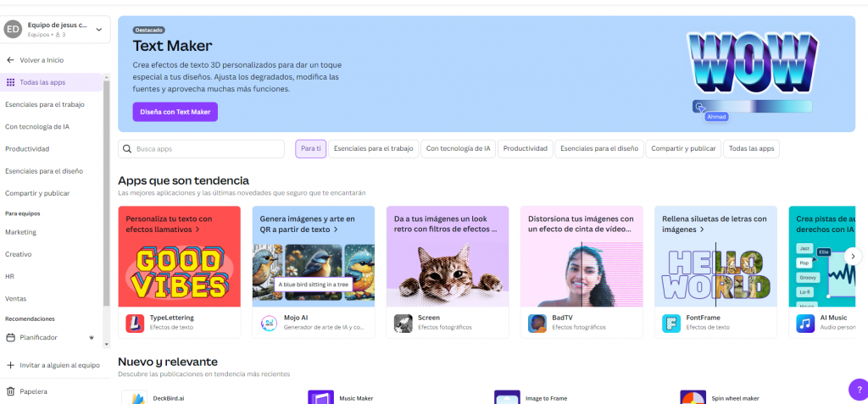Click the Spin wheel maker app icon
Screen dimensions: 868x404
point(693,398)
